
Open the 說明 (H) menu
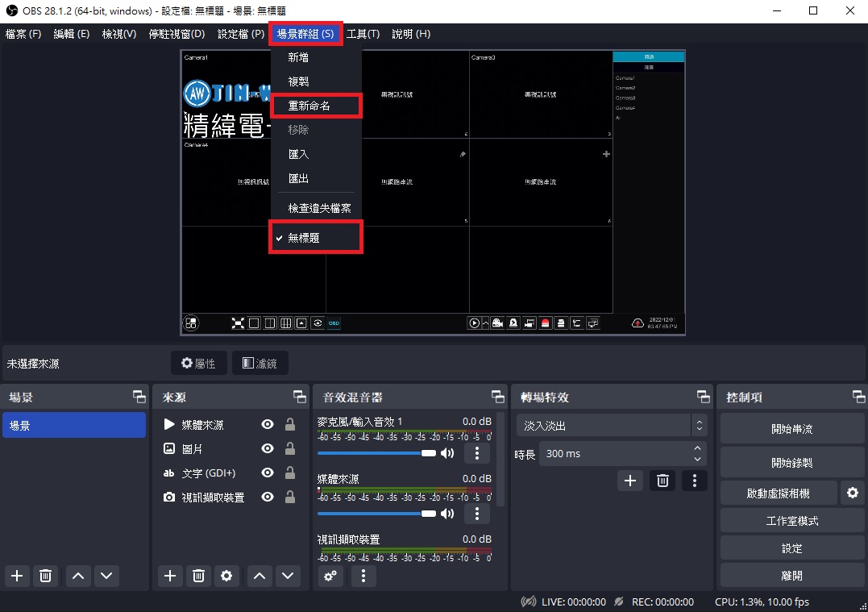411,34
